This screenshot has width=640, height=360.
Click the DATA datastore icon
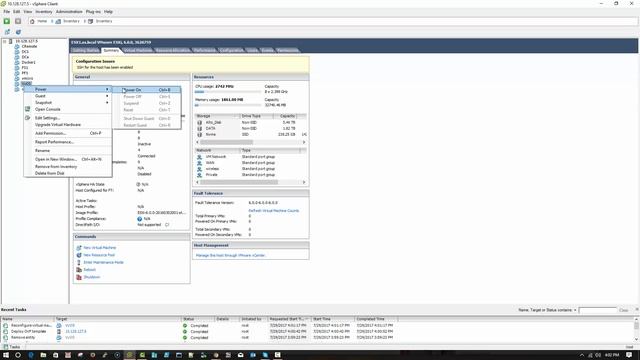tap(200, 128)
